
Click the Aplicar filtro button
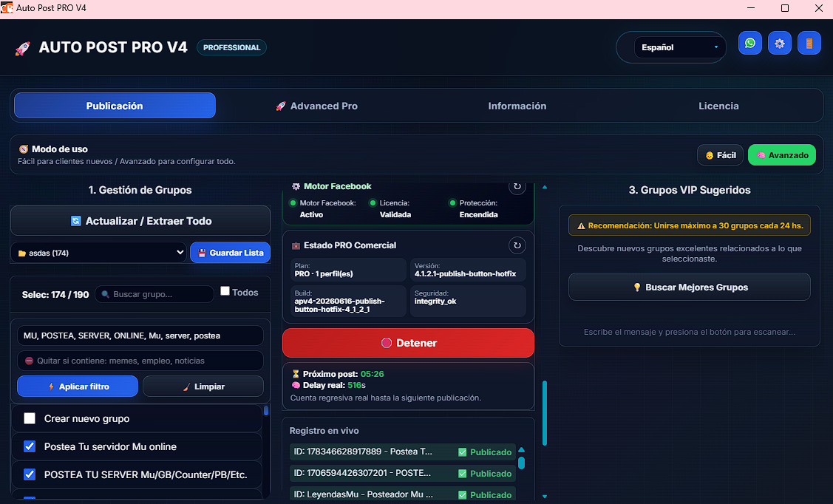[x=78, y=386]
